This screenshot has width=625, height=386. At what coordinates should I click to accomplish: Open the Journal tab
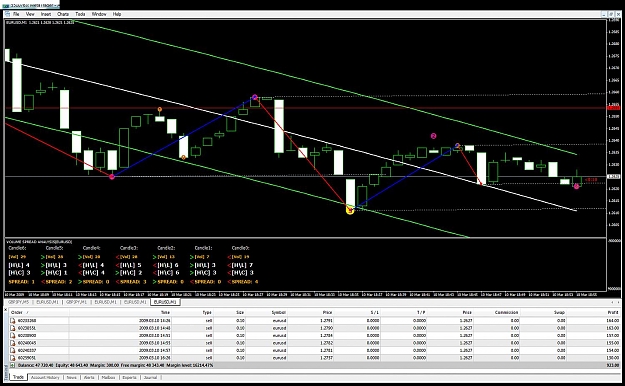[150, 377]
